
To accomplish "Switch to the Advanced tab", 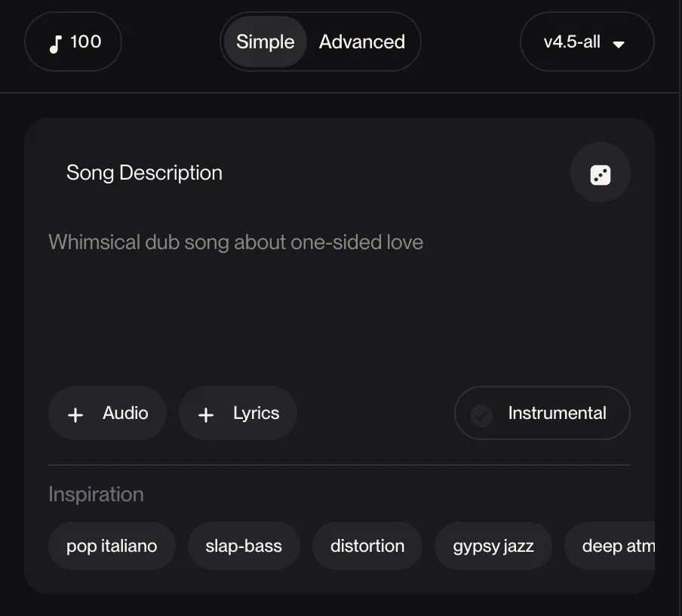I will click(361, 42).
